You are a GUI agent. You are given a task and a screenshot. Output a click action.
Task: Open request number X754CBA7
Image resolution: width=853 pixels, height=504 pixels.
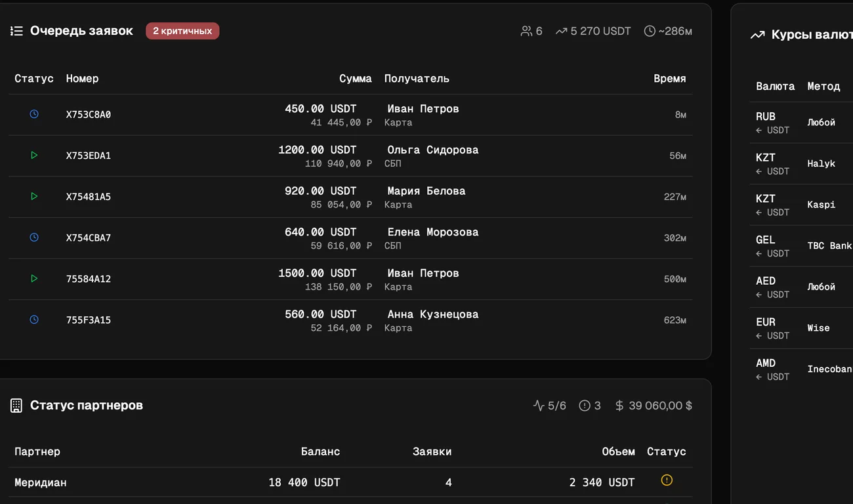click(x=89, y=238)
